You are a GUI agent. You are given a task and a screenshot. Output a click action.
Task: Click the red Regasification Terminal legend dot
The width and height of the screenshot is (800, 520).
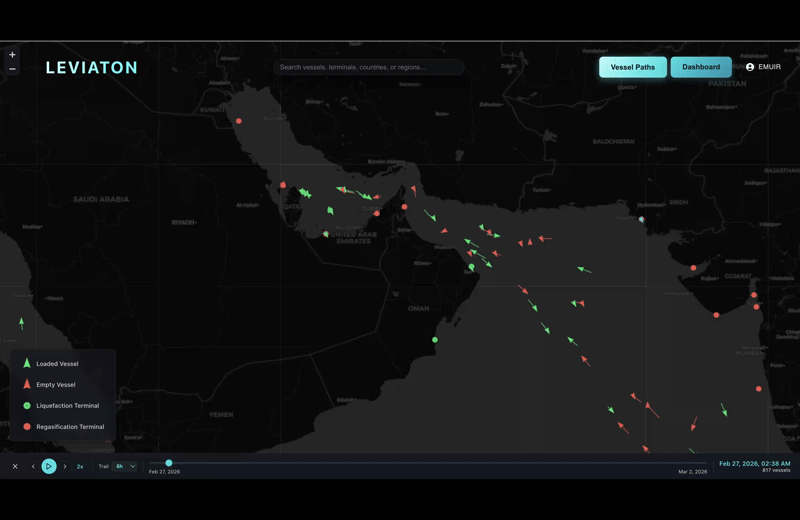point(27,427)
